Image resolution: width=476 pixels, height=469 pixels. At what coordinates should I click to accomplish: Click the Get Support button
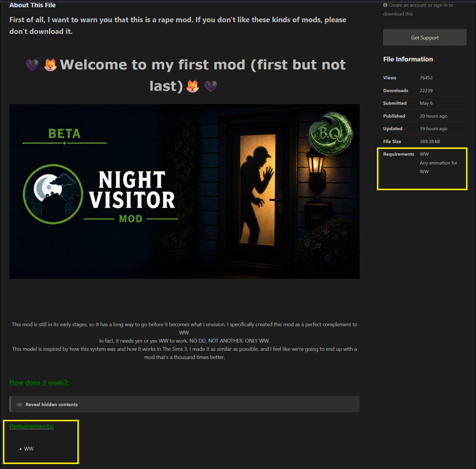tap(424, 38)
